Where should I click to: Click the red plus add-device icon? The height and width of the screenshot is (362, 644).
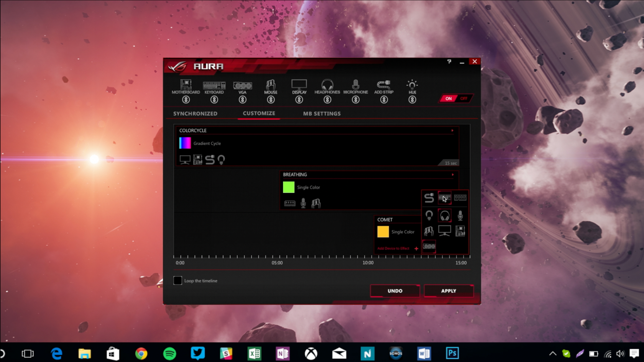416,249
